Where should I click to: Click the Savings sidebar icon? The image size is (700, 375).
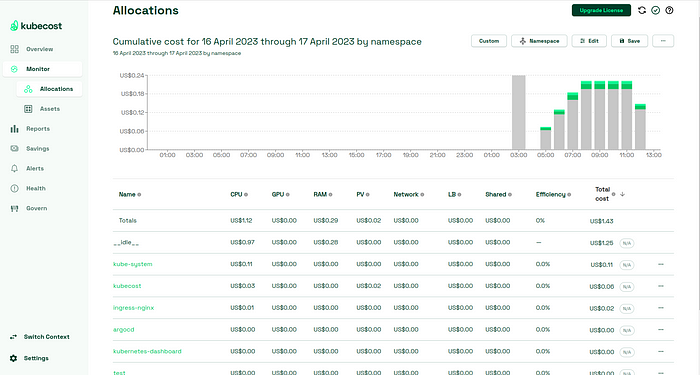coord(14,149)
